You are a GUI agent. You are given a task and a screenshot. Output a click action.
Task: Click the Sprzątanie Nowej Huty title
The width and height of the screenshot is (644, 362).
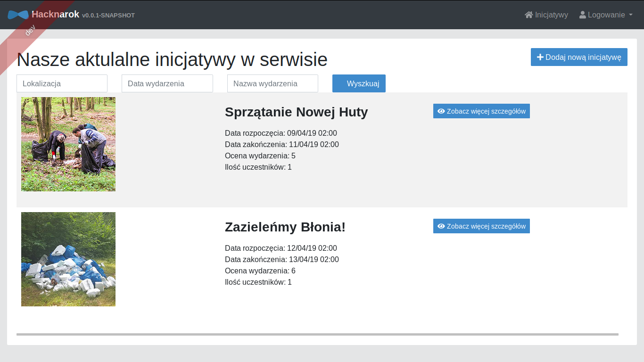click(296, 112)
